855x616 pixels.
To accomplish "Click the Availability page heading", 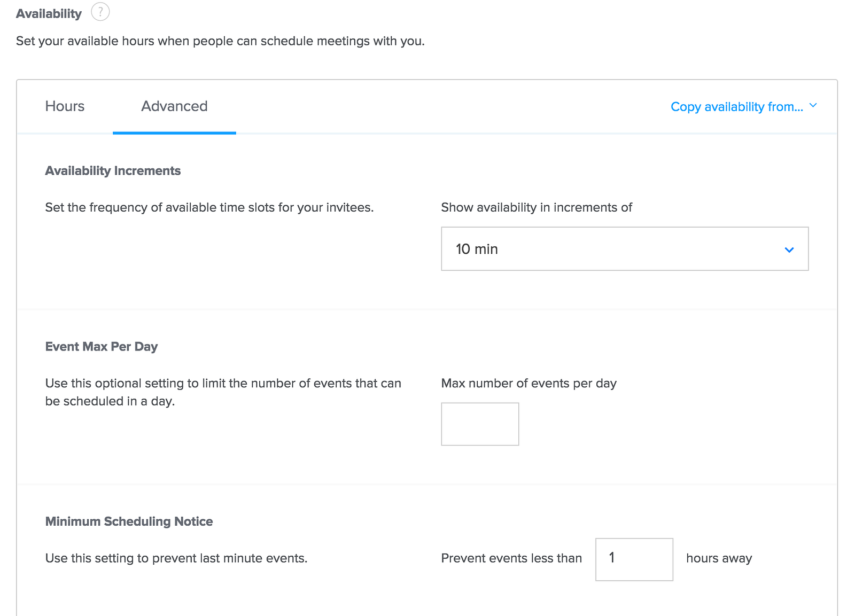I will [49, 13].
